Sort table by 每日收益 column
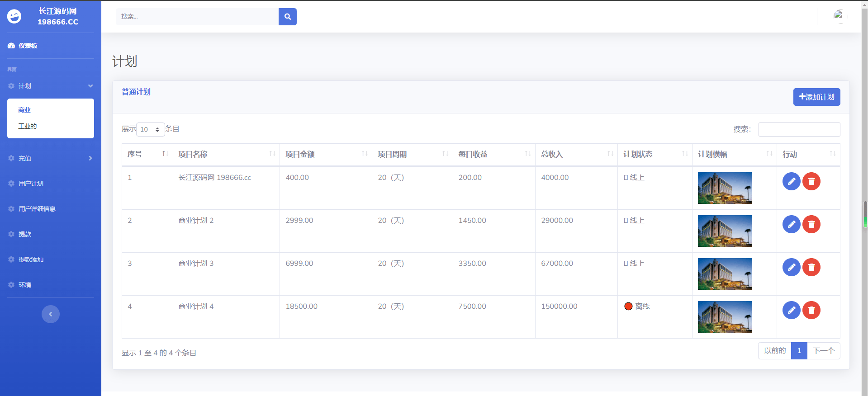The height and width of the screenshot is (396, 868). click(494, 154)
